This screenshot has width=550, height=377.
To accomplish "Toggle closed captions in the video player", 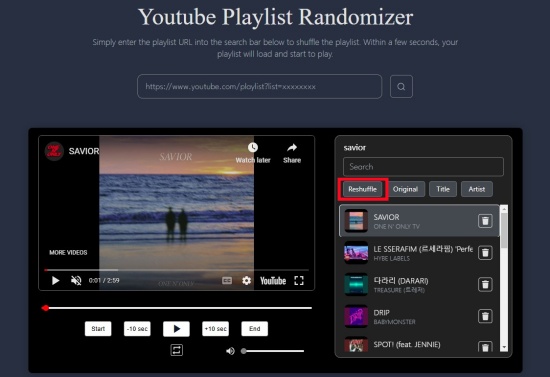I will (227, 281).
